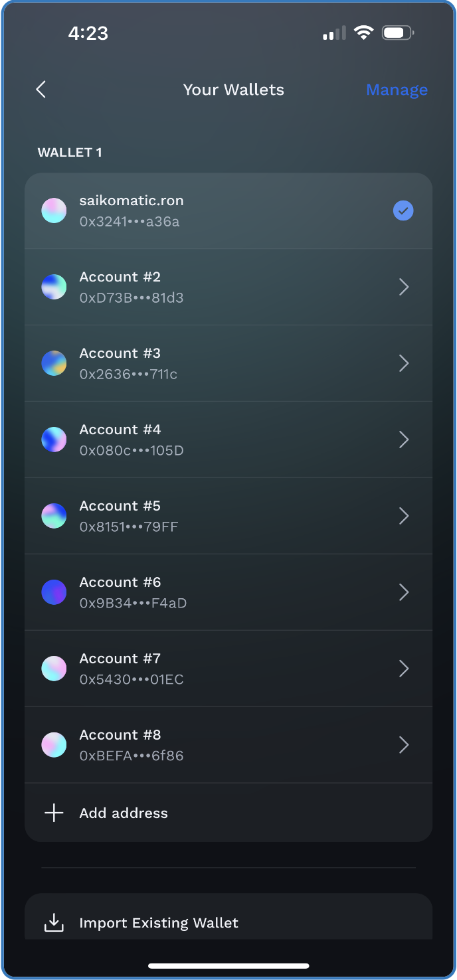This screenshot has height=980, width=457.
Task: Open Account #3 via its chevron
Action: 404,363
